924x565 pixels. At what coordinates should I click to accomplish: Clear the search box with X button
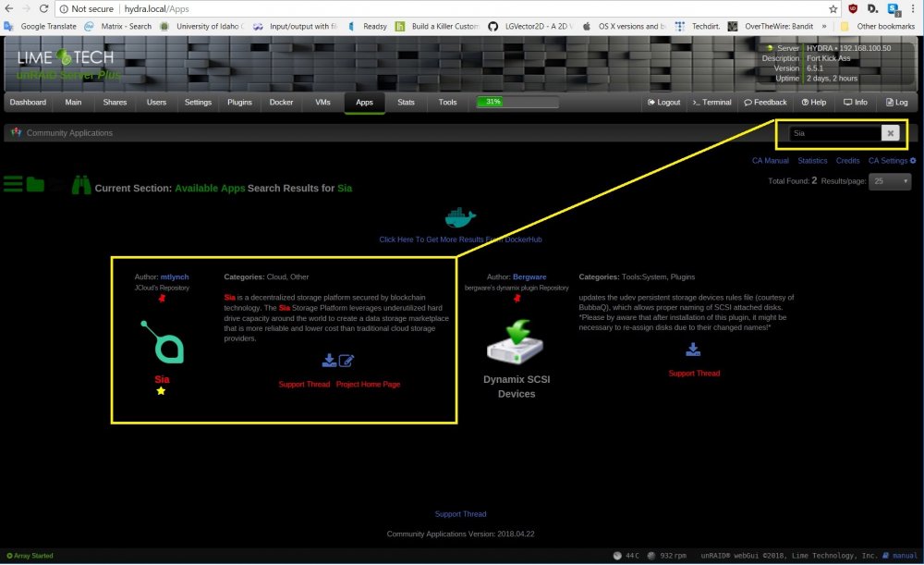(x=891, y=133)
